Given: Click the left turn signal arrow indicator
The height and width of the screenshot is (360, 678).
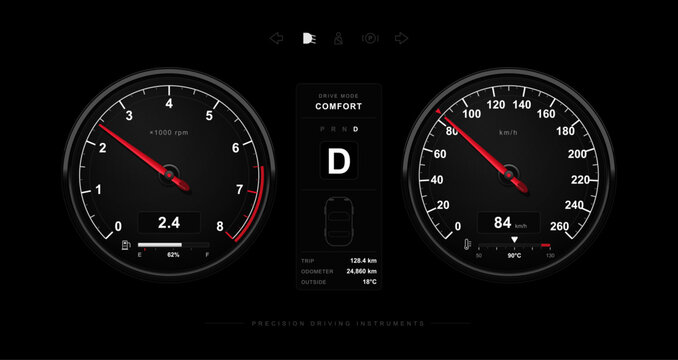Looking at the screenshot, I should [276, 38].
